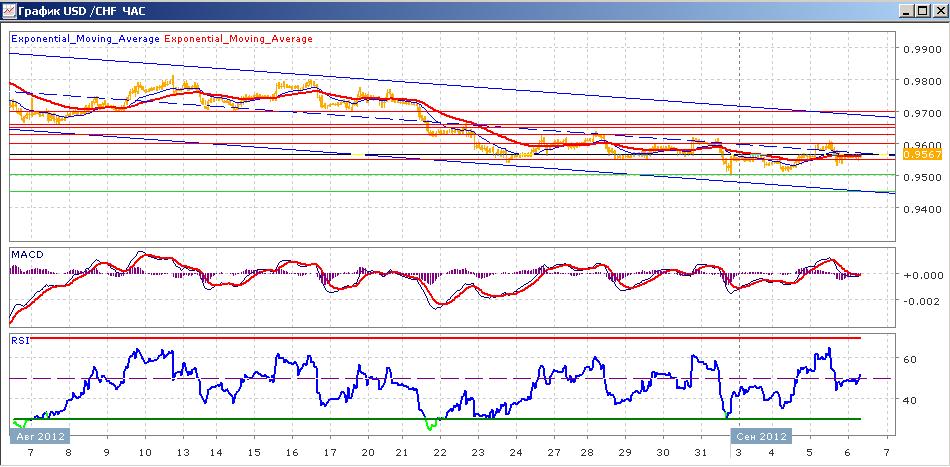Viewport: 950px width, 467px height.
Task: Click the 0.9400 price axis label
Action: pos(917,209)
